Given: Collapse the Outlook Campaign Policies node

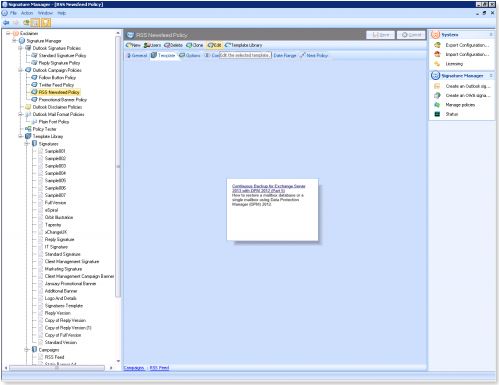Looking at the screenshot, I should point(21,70).
